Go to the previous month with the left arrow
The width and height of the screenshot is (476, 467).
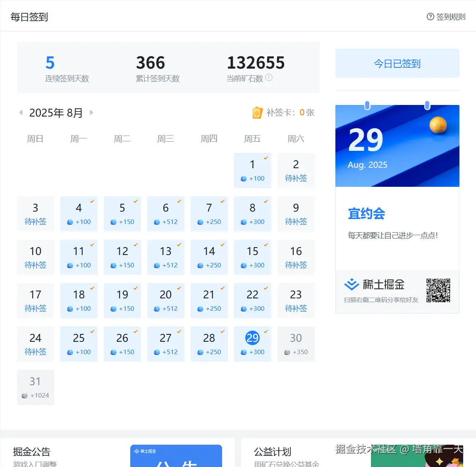(x=20, y=112)
